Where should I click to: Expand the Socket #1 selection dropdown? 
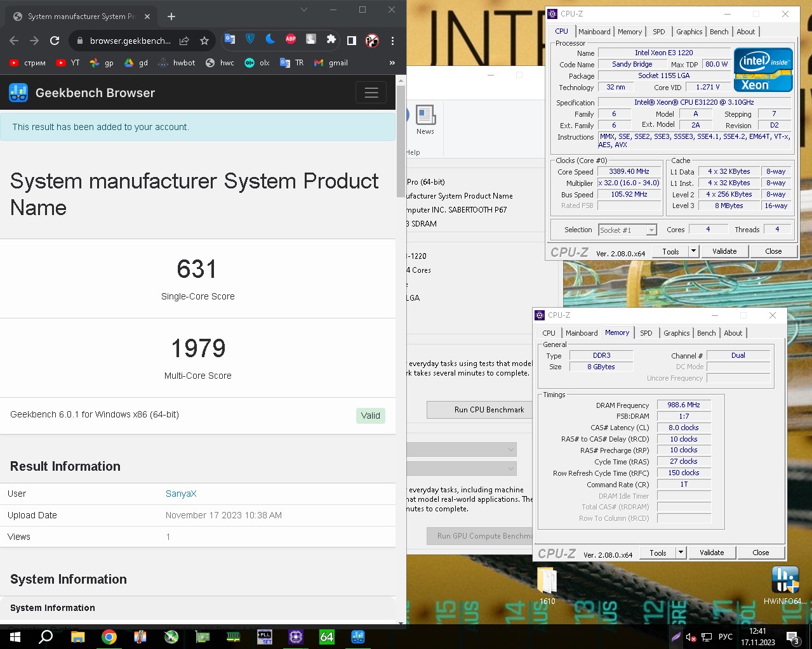pos(651,230)
